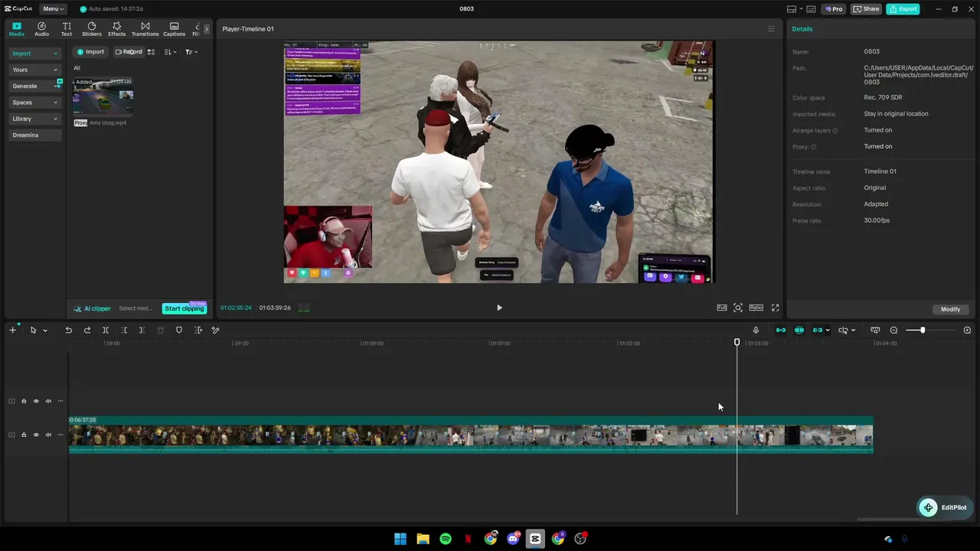Toggle lock on the main video track
Image resolution: width=980 pixels, height=551 pixels.
point(24,435)
